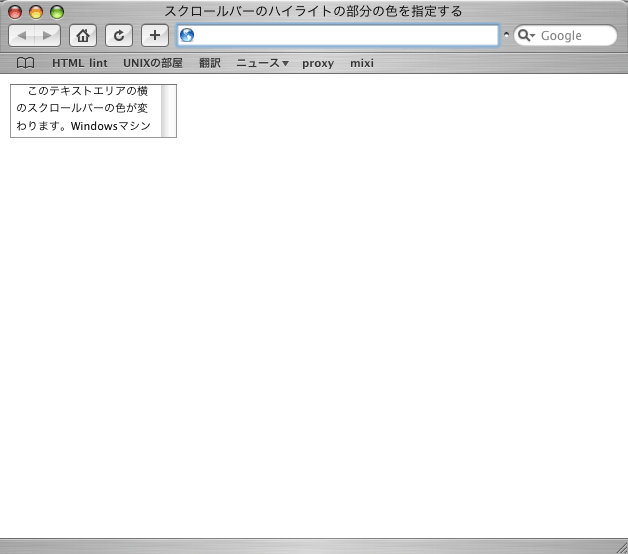Add a bookmark with the plus button

point(155,36)
